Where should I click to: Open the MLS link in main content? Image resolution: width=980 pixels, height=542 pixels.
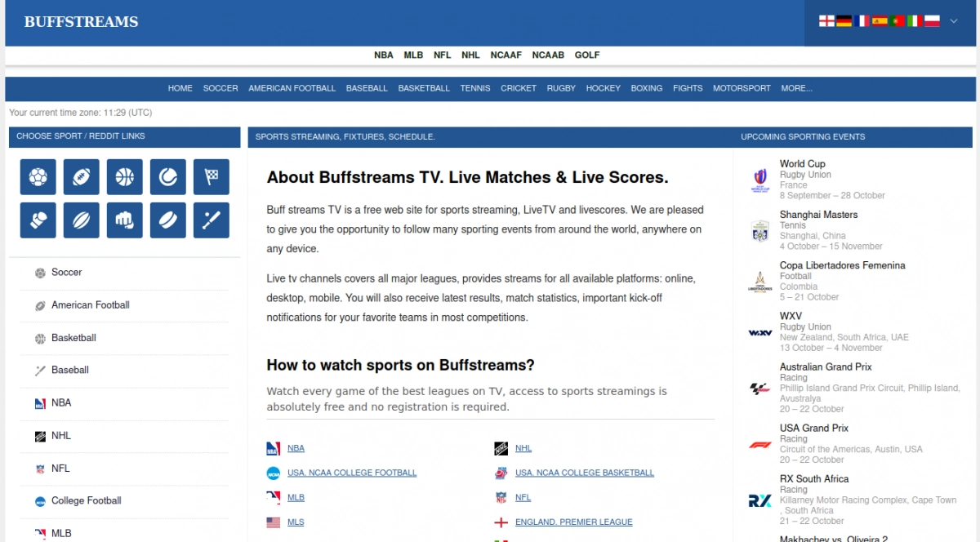[x=296, y=522]
